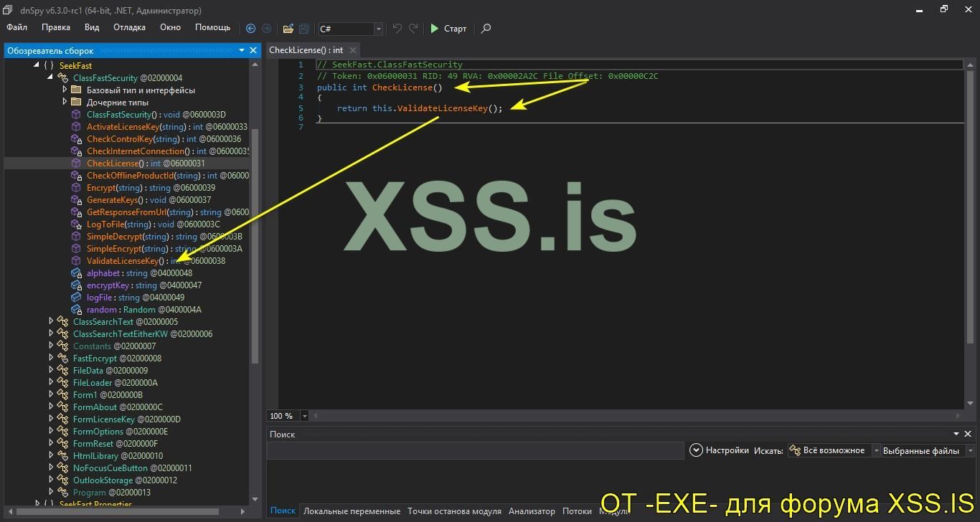The image size is (980, 522).
Task: Close the Поиск search panel
Action: [x=969, y=434]
